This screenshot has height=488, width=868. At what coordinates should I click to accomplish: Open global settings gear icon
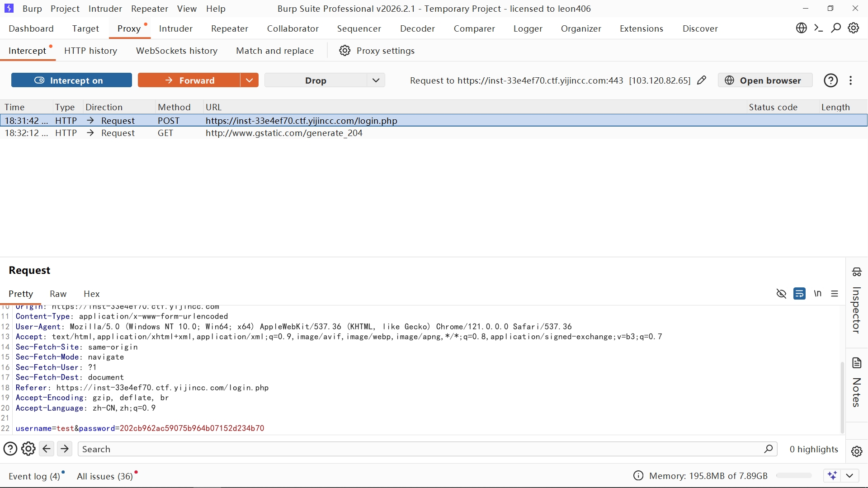coord(854,28)
